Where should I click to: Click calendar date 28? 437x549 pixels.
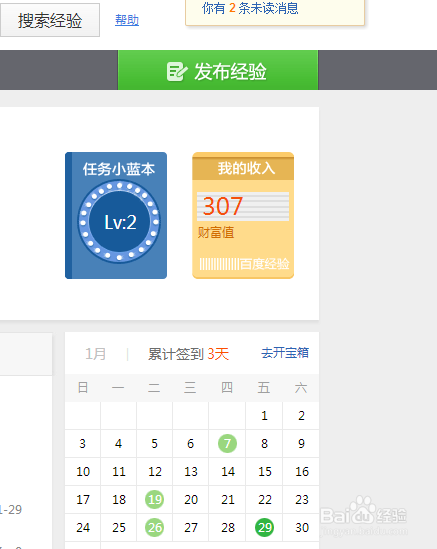[228, 528]
